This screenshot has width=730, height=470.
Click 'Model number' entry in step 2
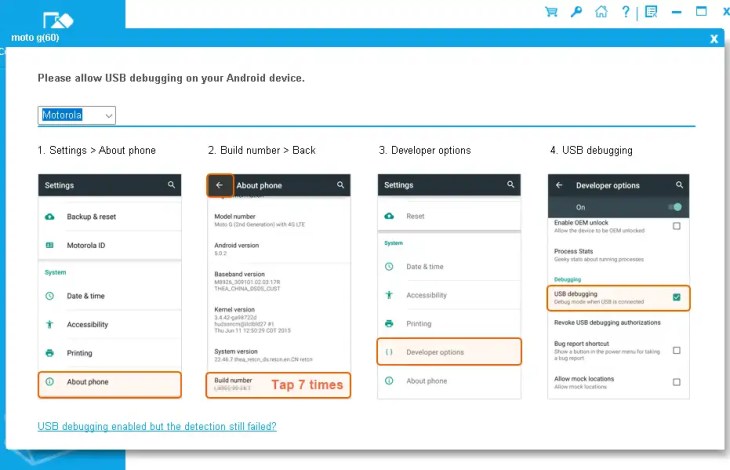260,220
